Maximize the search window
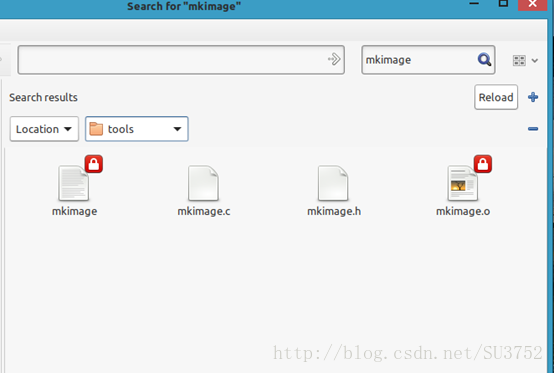Image resolution: width=554 pixels, height=373 pixels. 503,4
